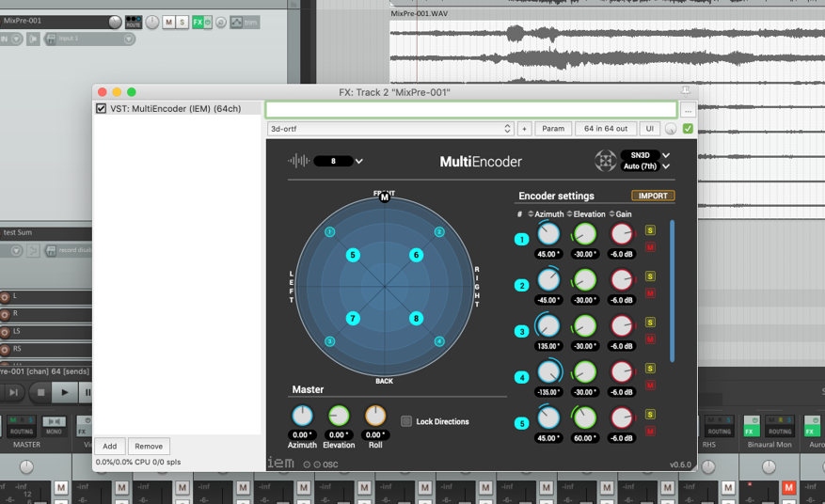Click the ambisonics sphere icon in MultiEncoder header
Screen dimensions: 825x504
click(x=606, y=161)
